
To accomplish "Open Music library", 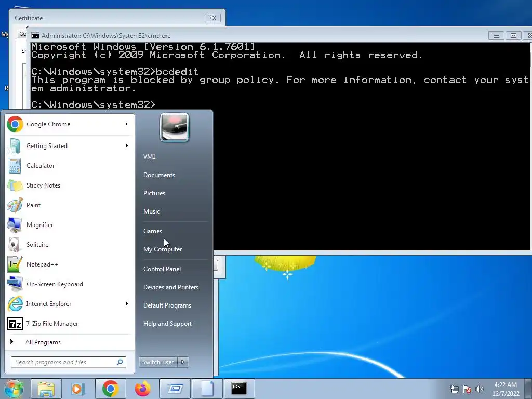I will (x=151, y=211).
